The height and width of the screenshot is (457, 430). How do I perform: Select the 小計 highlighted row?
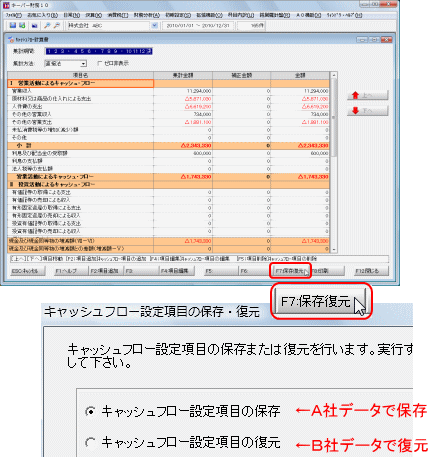coord(168,145)
